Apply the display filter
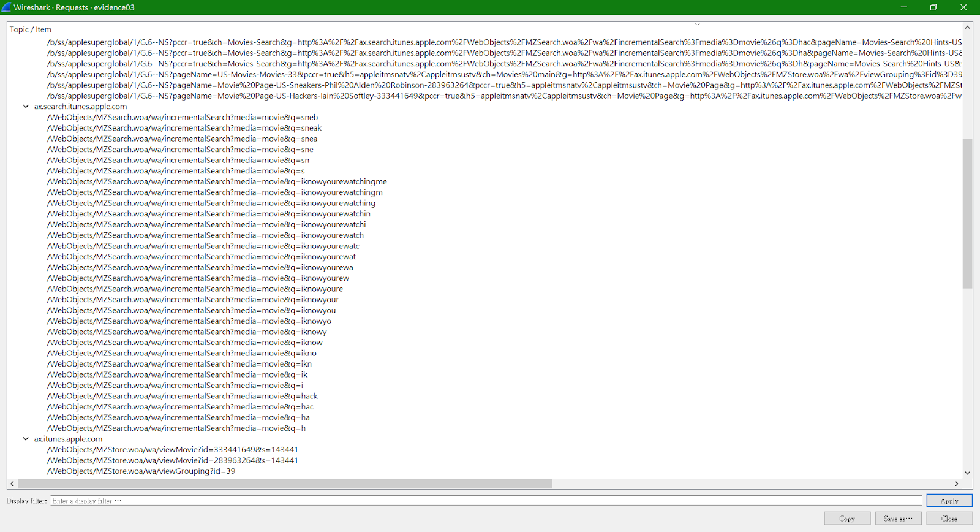980x532 pixels. [949, 501]
